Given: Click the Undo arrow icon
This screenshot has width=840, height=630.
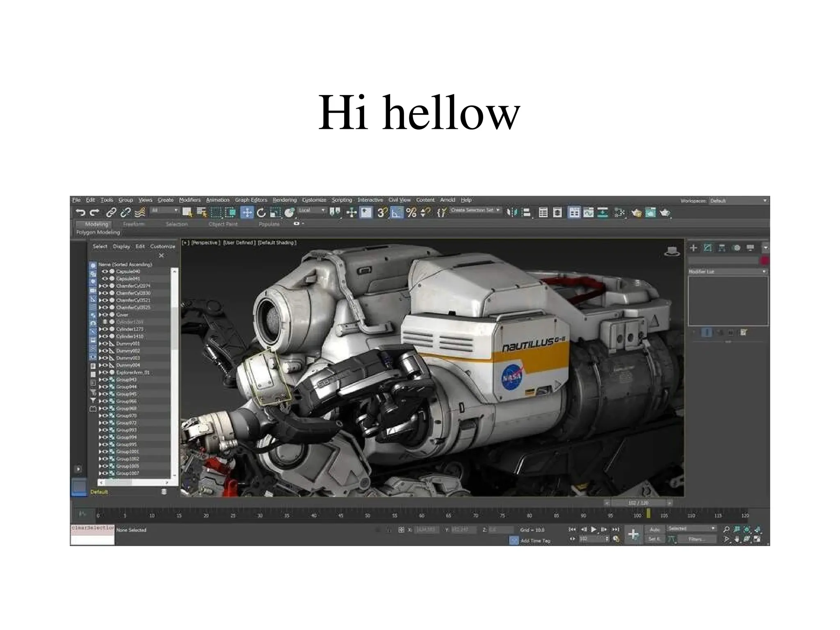Looking at the screenshot, I should 81,212.
